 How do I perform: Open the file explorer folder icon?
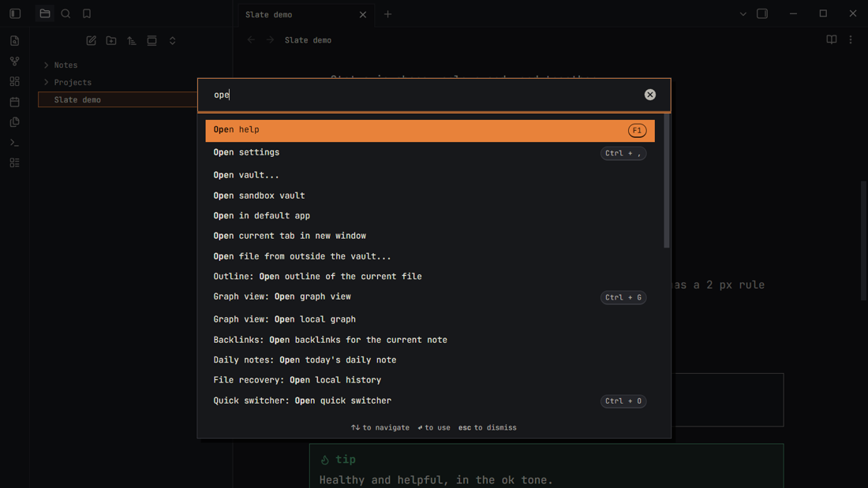[45, 14]
